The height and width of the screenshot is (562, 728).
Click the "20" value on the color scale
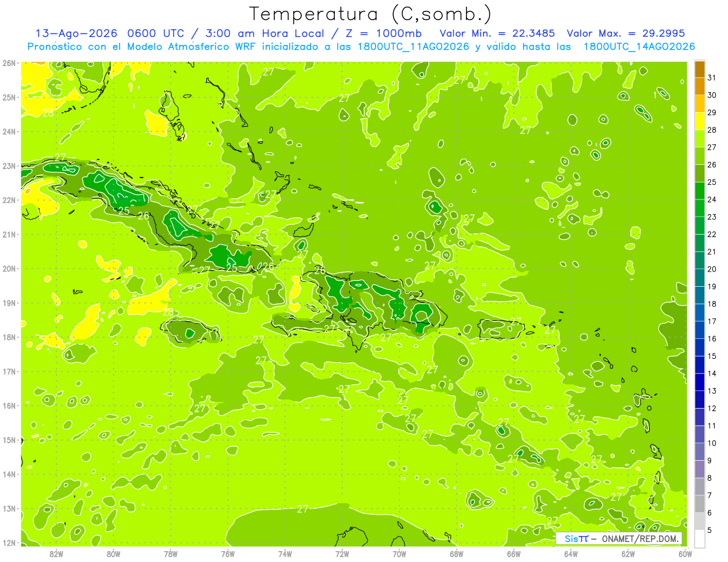coord(712,269)
